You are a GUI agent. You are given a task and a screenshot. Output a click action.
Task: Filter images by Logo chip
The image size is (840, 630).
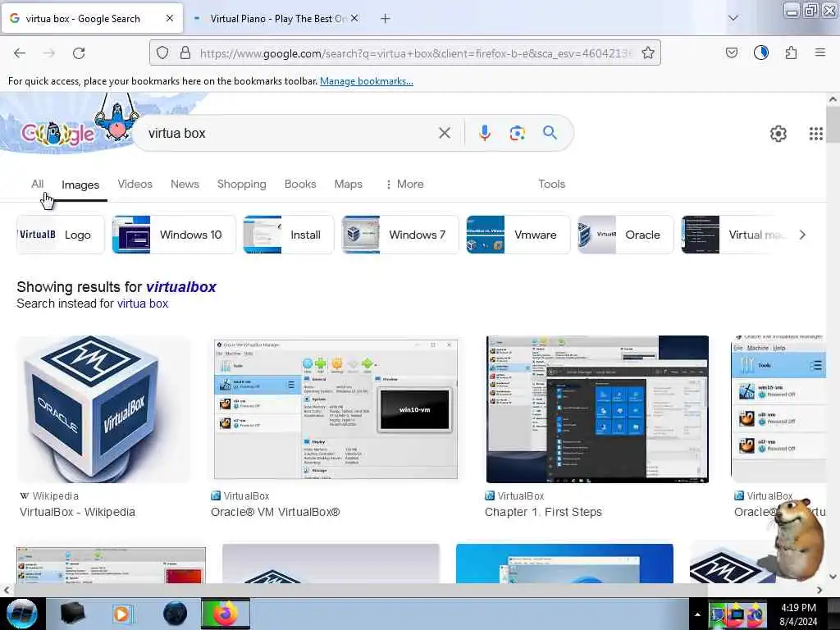click(61, 235)
